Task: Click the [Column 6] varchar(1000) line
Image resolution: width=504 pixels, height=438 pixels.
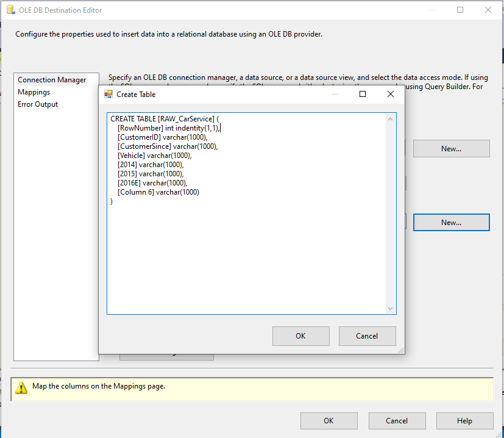Action: click(158, 192)
